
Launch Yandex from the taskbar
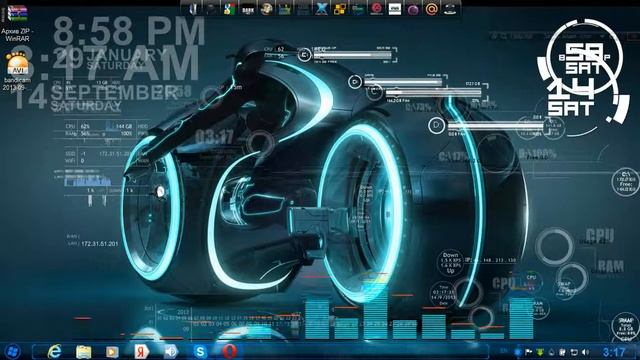[142, 351]
